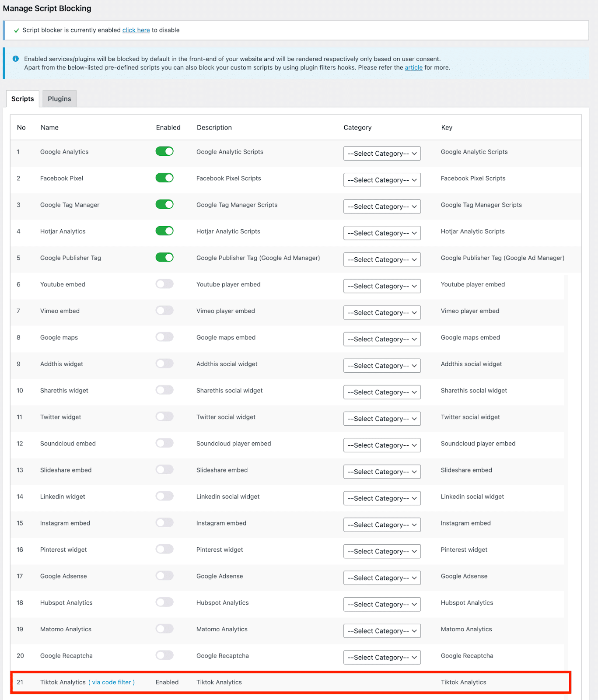Enable the Addthis widget toggle

[x=164, y=364]
